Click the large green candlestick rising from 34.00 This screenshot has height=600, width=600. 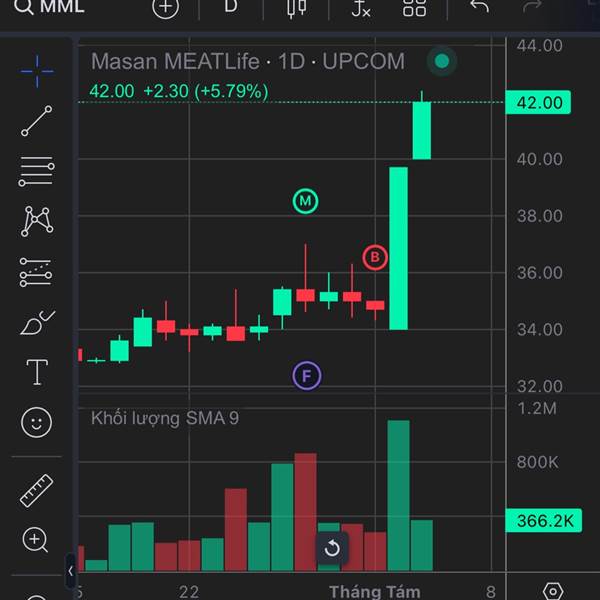click(398, 248)
